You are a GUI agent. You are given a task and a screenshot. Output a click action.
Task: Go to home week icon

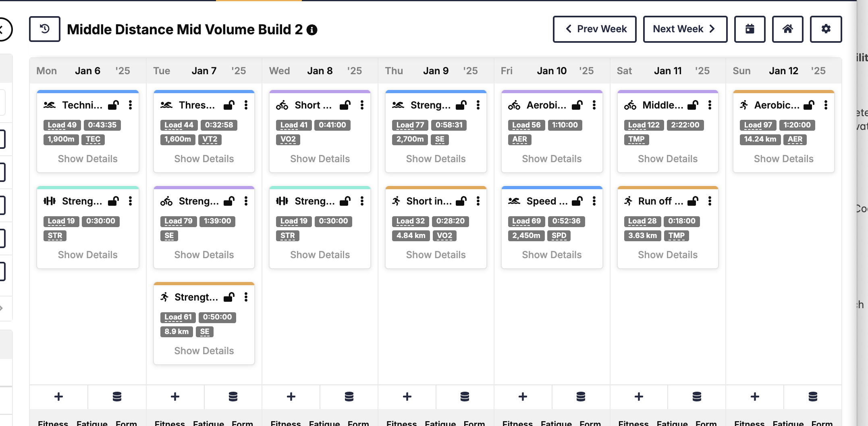(787, 29)
